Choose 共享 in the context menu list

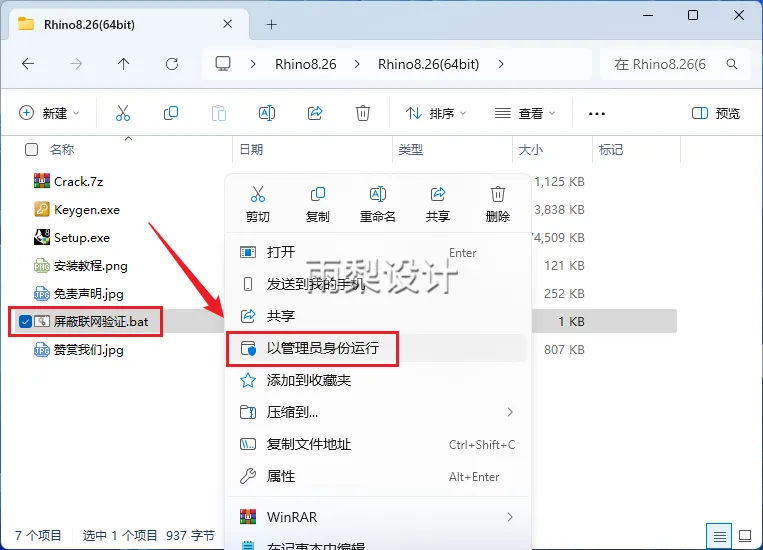378,316
